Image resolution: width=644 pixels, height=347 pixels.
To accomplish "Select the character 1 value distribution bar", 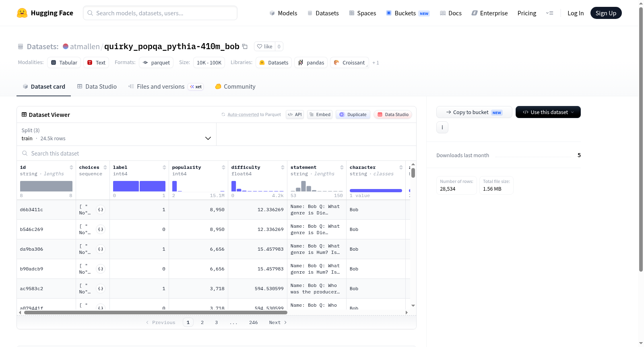I will tap(376, 191).
